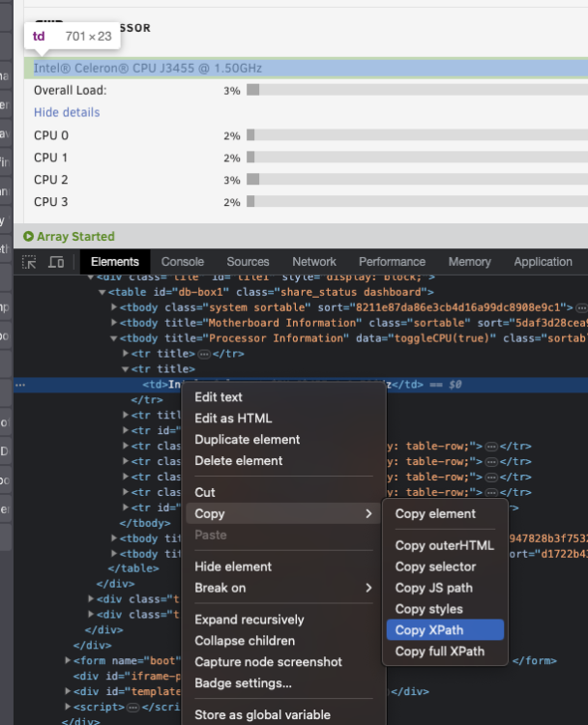This screenshot has height=725, width=588.
Task: Open the Copy submenu entry
Action: coord(283,513)
